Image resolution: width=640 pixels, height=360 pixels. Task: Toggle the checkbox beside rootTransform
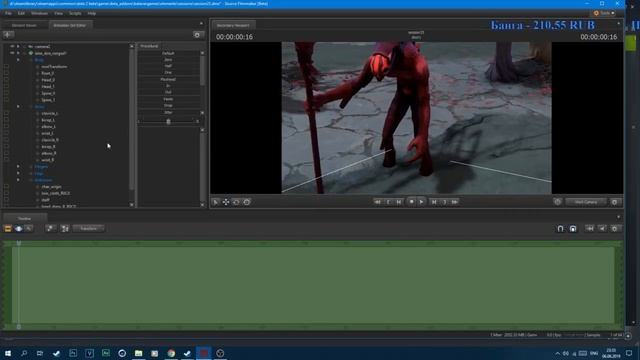(x=6, y=67)
